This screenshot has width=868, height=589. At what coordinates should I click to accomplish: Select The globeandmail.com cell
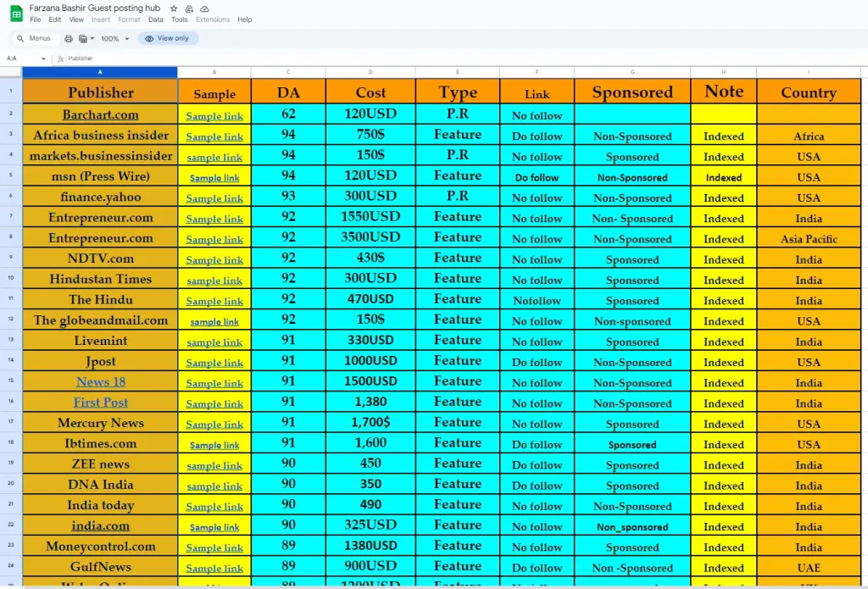point(100,320)
